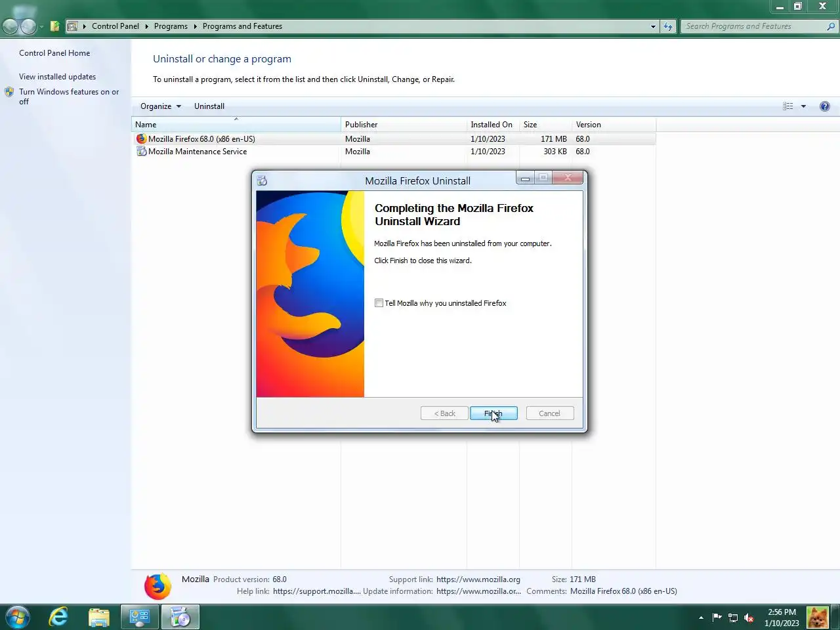The height and width of the screenshot is (630, 840).
Task: Click the uninstaller taskbar button
Action: pos(180,618)
